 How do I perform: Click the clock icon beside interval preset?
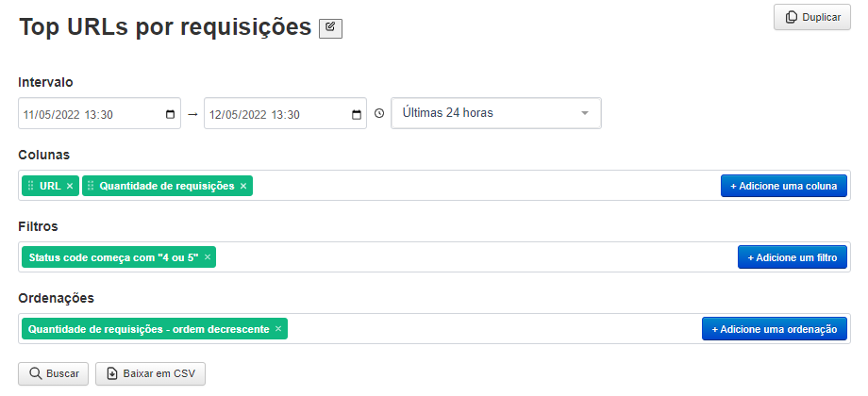pos(379,113)
